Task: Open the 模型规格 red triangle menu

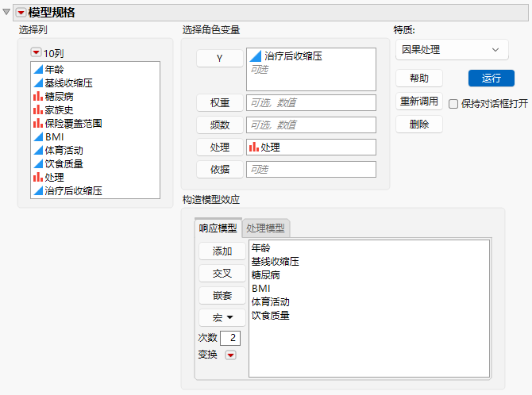Action: [x=21, y=13]
